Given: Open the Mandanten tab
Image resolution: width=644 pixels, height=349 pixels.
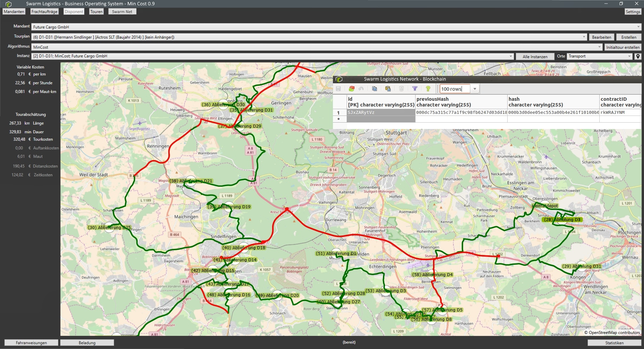Looking at the screenshot, I should click(x=14, y=12).
